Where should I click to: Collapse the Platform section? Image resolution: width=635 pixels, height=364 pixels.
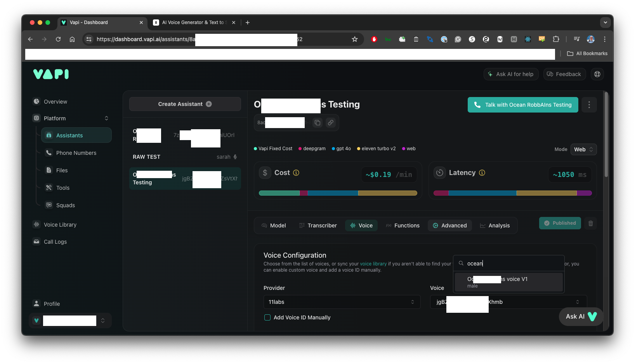point(106,118)
